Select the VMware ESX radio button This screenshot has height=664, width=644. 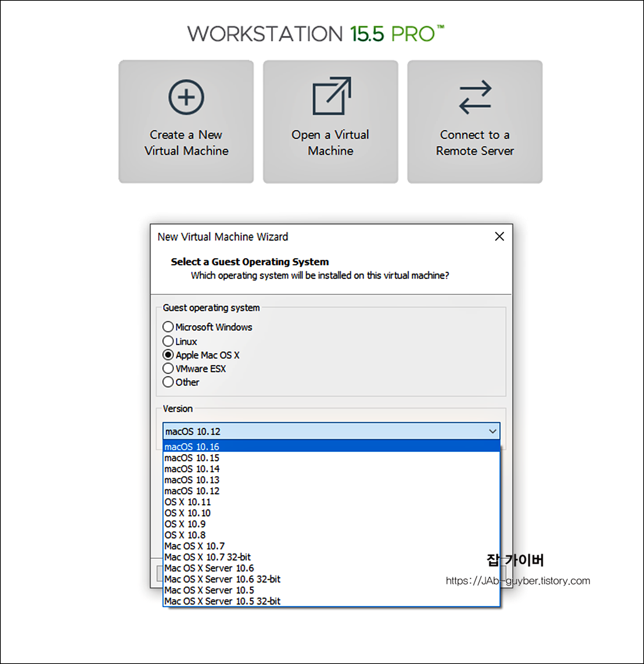(168, 368)
